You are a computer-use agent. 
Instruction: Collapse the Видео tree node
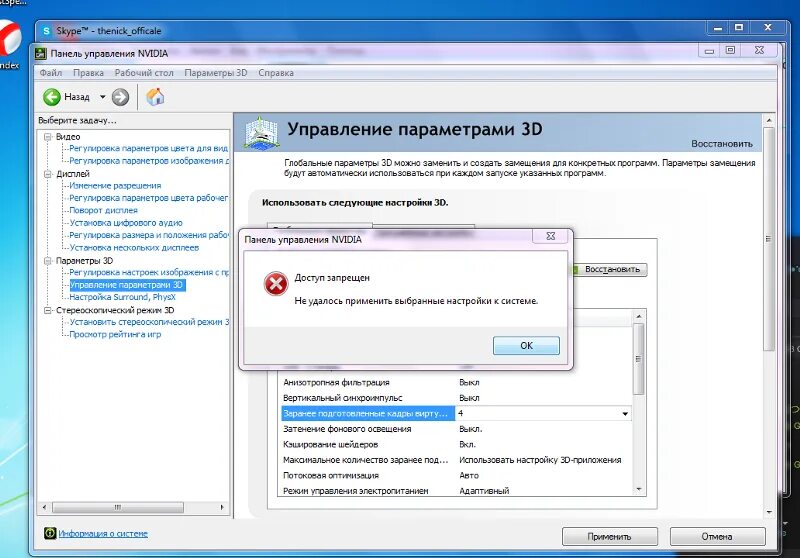(x=48, y=137)
